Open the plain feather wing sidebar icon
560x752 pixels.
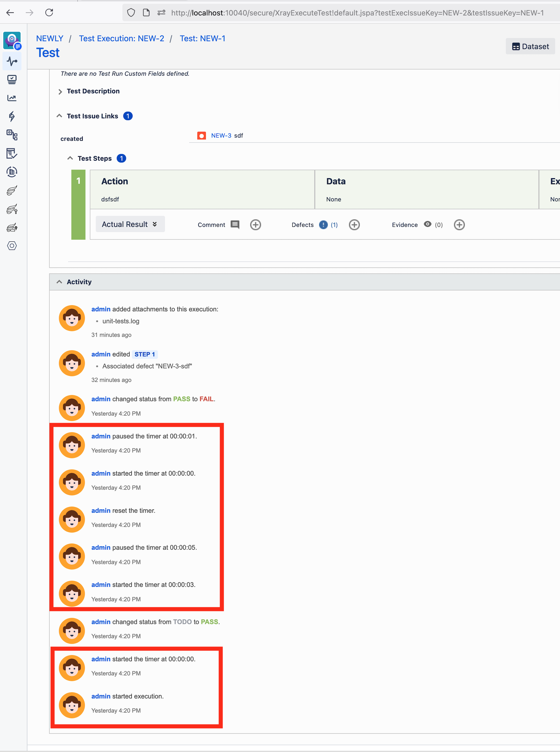pyautogui.click(x=12, y=190)
